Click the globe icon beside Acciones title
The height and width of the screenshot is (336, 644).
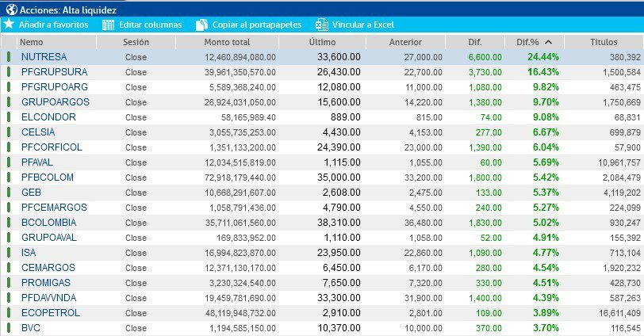point(11,10)
